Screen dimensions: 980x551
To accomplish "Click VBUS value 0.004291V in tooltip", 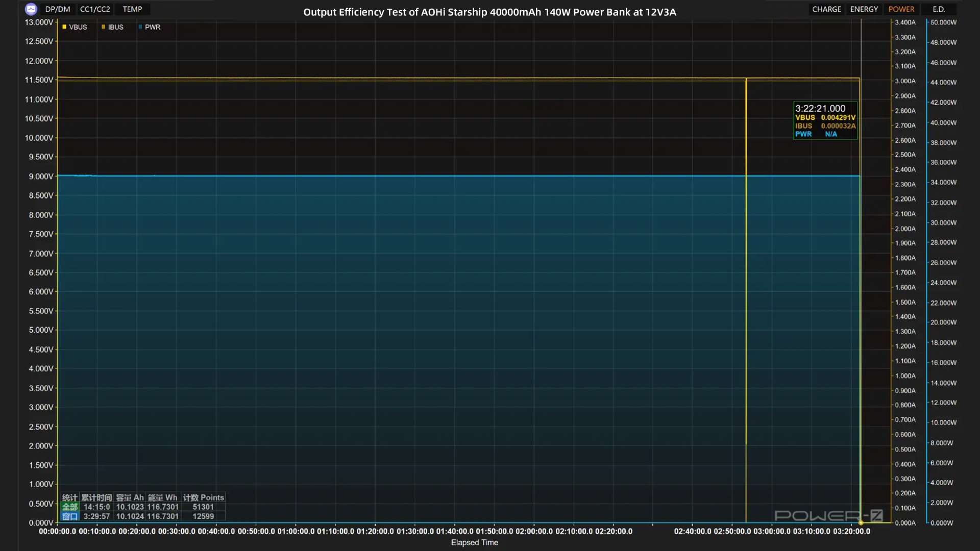I will (838, 117).
